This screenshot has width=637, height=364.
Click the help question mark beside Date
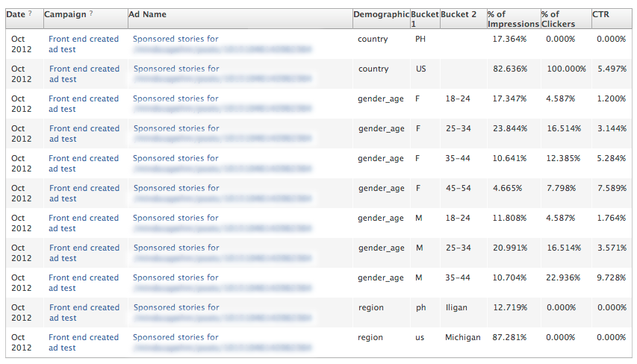pos(30,14)
